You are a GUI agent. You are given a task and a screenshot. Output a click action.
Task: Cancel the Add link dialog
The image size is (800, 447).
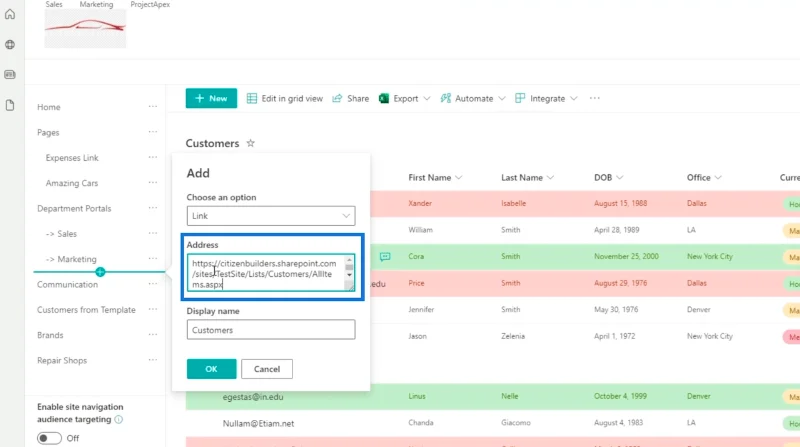tap(267, 369)
